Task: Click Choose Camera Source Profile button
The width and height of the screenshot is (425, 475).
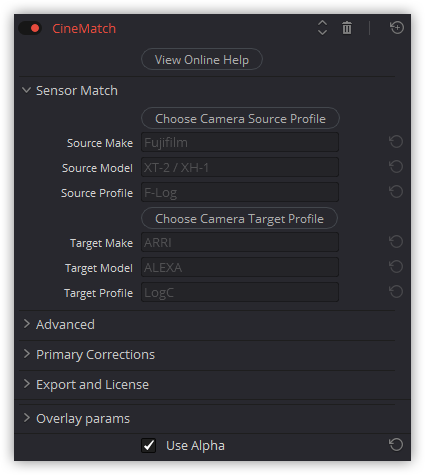Action: (x=240, y=118)
